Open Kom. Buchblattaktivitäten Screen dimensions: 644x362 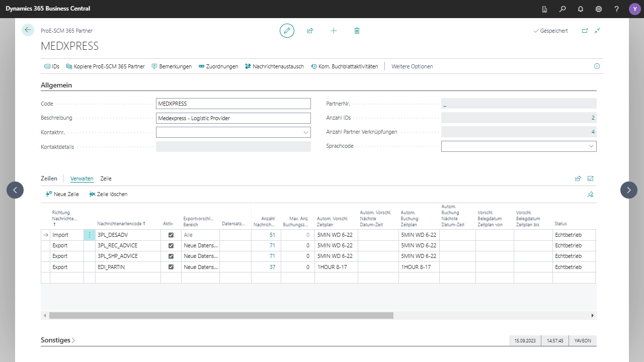pos(344,66)
